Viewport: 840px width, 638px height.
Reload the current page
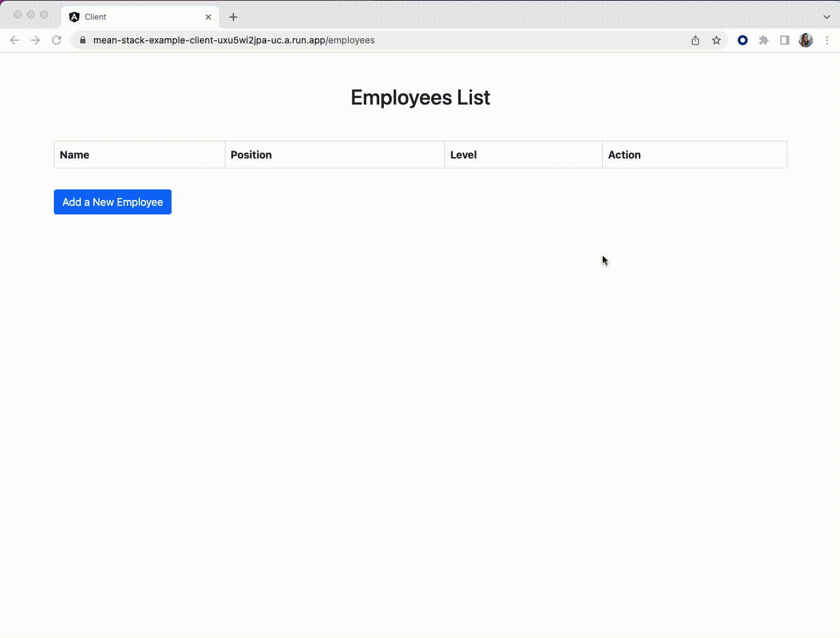[57, 40]
